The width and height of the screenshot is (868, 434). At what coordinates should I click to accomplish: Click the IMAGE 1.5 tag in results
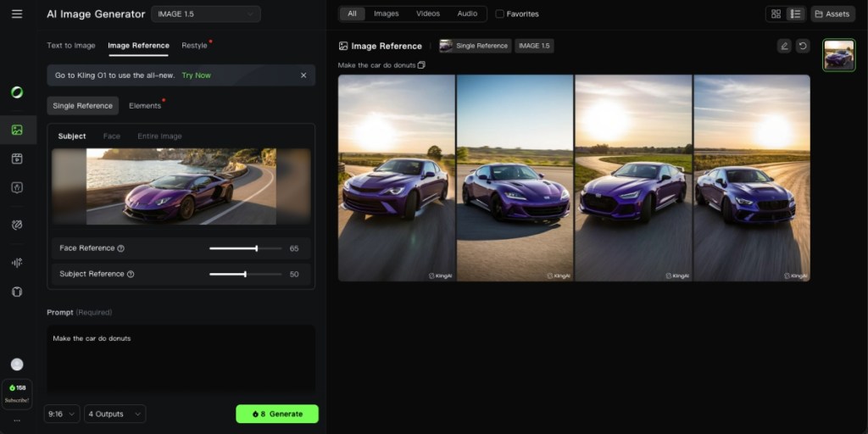pyautogui.click(x=534, y=46)
